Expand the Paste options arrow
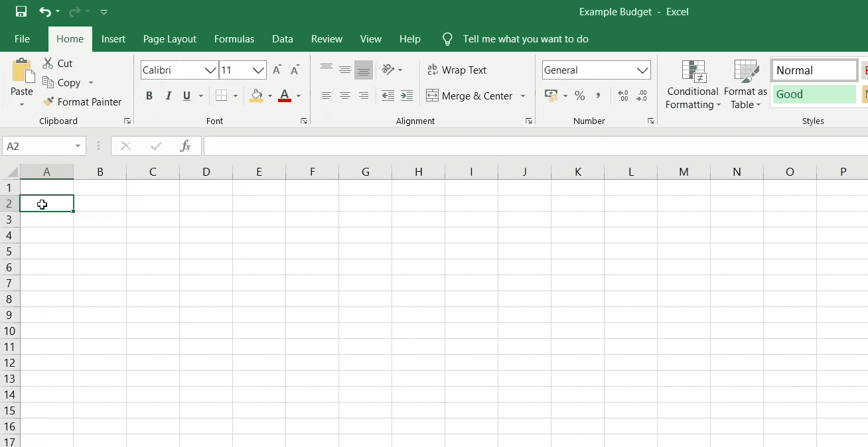This screenshot has width=868, height=447. [x=22, y=104]
